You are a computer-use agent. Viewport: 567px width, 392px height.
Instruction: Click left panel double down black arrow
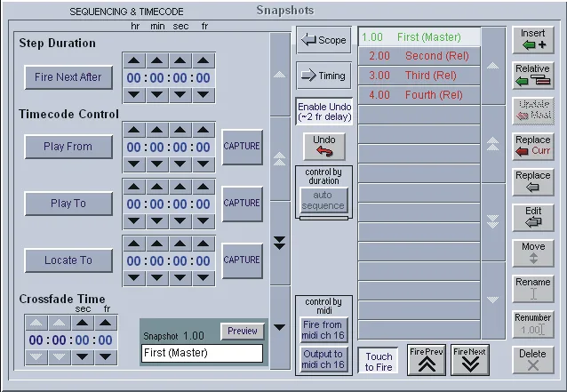[280, 243]
